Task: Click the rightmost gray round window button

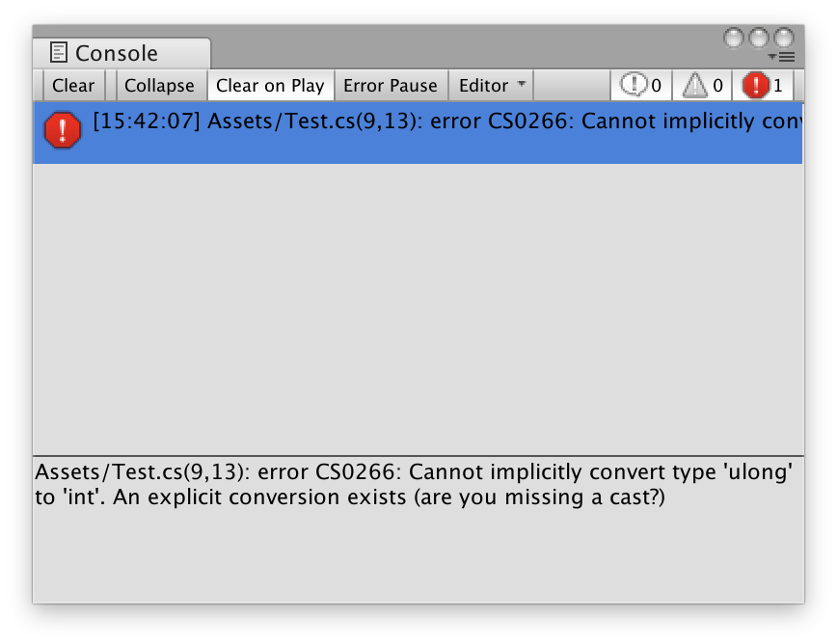Action: [784, 38]
